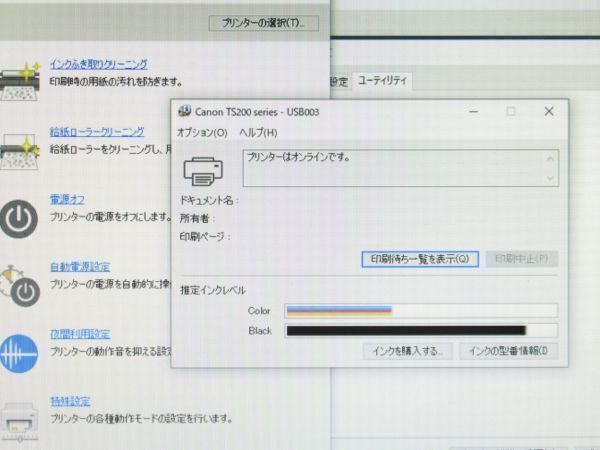Click text プリンターの各種動作モードの設定を行います。
This screenshot has width=600, height=450.
(141, 418)
